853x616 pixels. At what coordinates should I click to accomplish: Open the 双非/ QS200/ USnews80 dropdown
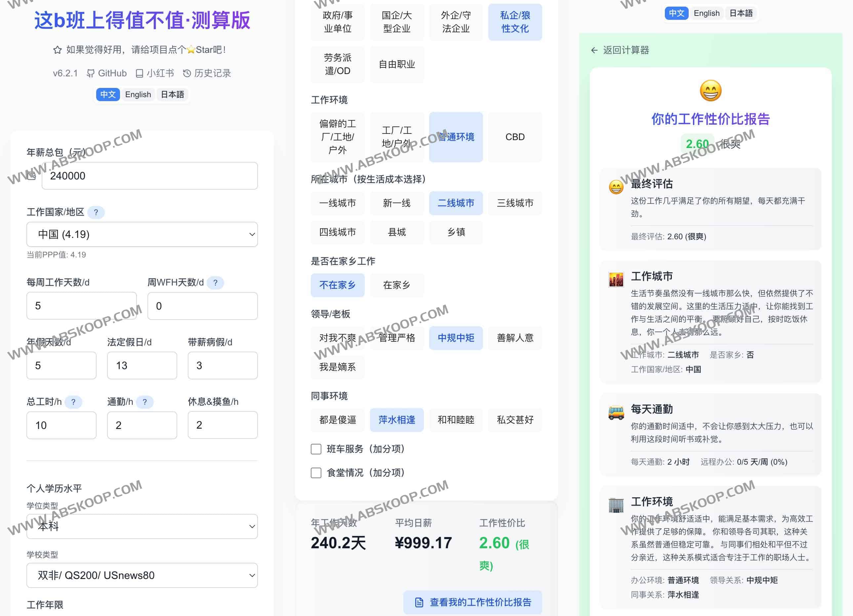coord(142,575)
